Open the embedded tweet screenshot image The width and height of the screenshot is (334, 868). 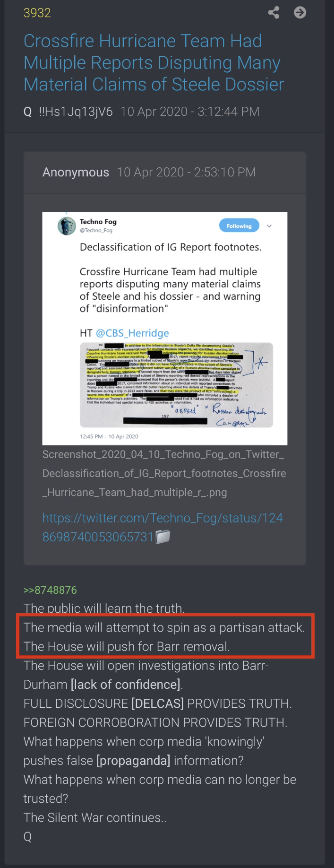165,329
